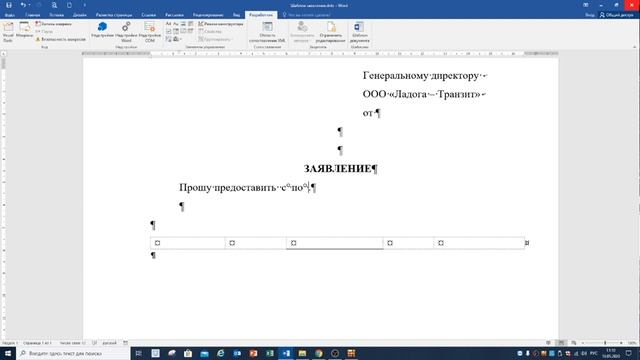
Task: Open Ограничить редактирование pane
Action: click(331, 32)
